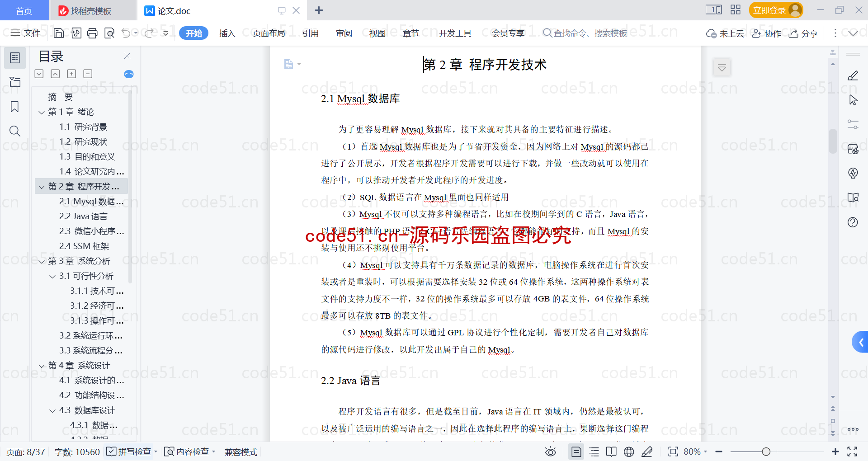Switch to the 插入 ribbon tab
This screenshot has width=868, height=461.
click(x=227, y=33)
